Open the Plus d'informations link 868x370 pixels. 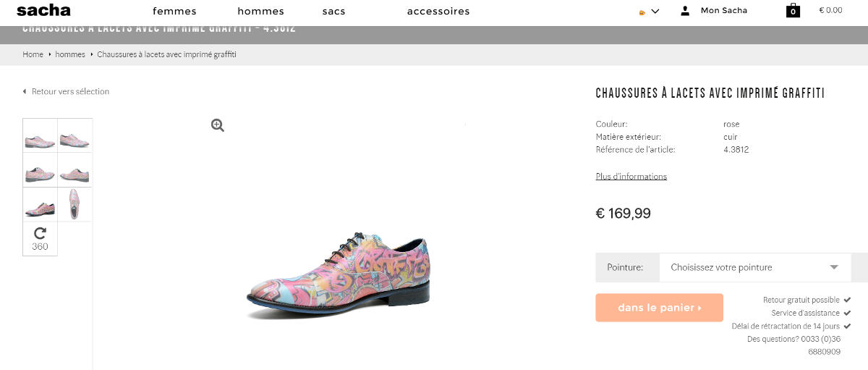pyautogui.click(x=631, y=177)
